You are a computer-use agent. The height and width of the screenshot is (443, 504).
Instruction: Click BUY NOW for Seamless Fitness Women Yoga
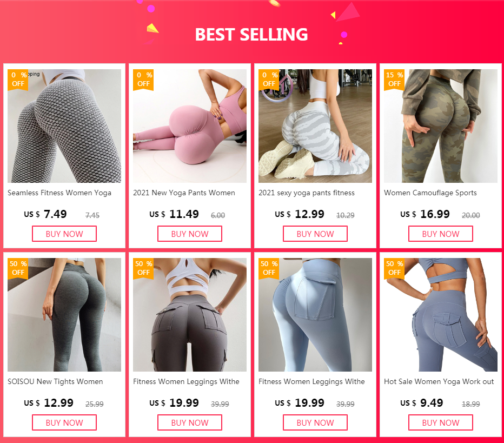click(x=64, y=234)
